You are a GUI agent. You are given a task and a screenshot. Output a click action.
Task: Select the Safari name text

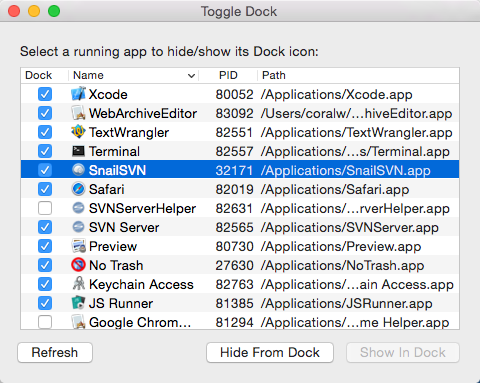(x=107, y=189)
